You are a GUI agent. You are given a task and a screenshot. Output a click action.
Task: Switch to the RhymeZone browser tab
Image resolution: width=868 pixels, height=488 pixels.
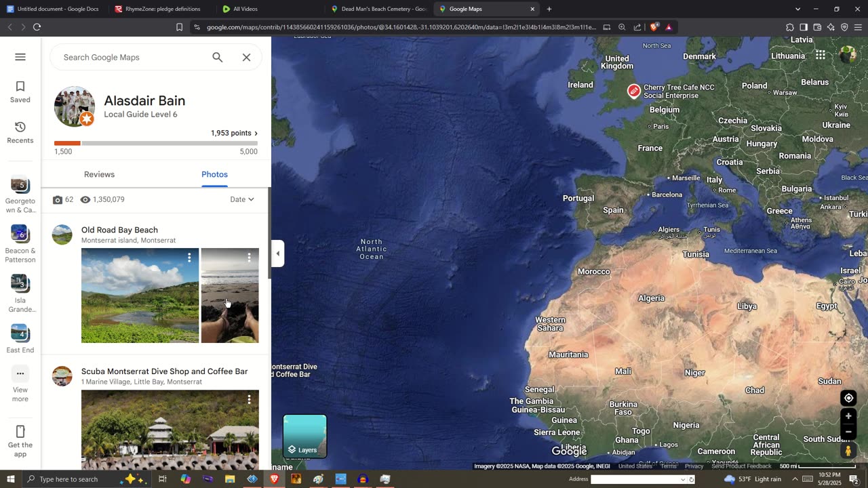tap(161, 9)
